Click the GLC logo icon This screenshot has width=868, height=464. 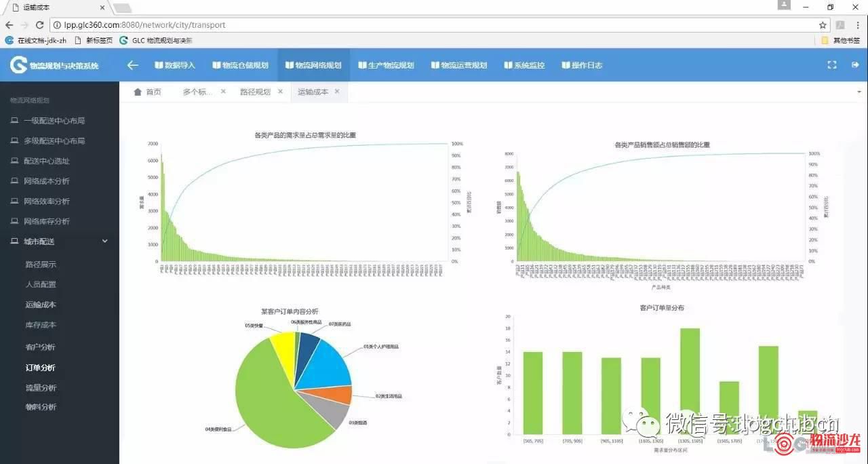(x=18, y=65)
